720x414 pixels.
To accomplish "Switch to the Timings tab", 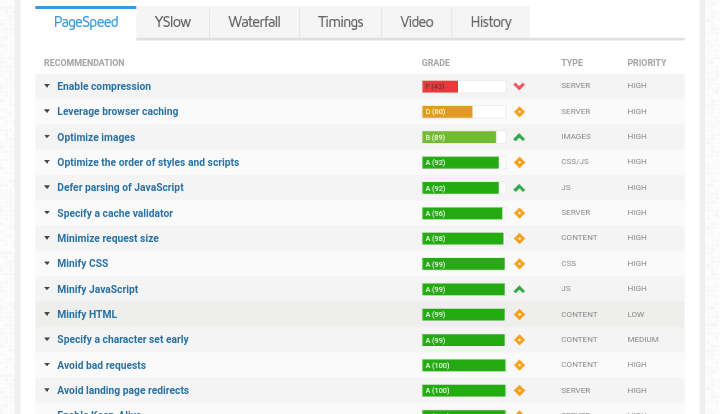I will click(340, 22).
